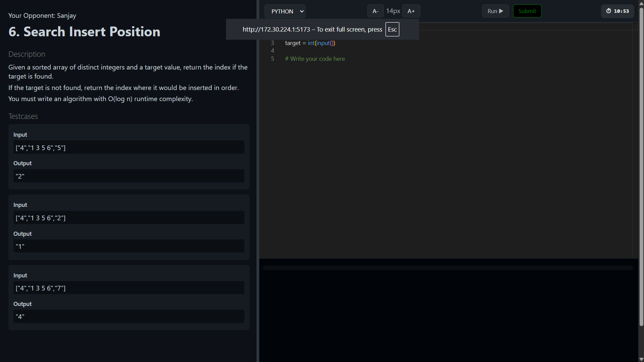644x362 pixels.
Task: Click line number 5 in editor gutter
Action: coord(272,59)
